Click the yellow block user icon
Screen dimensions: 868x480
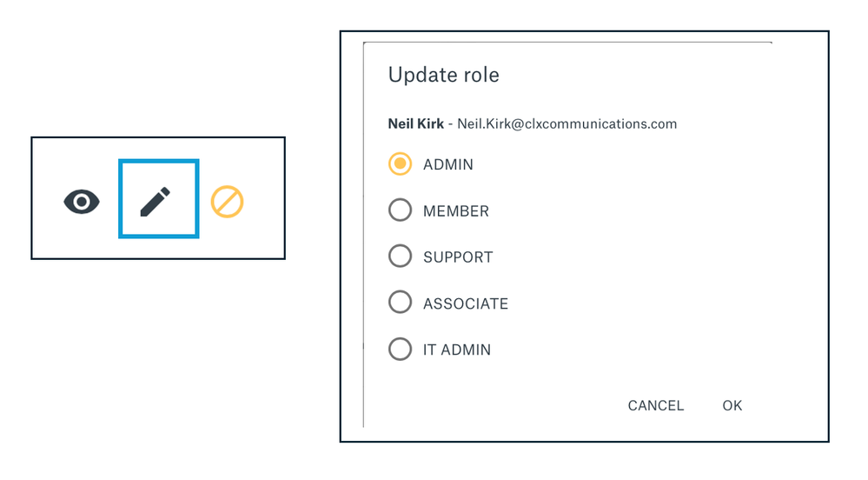click(x=227, y=201)
